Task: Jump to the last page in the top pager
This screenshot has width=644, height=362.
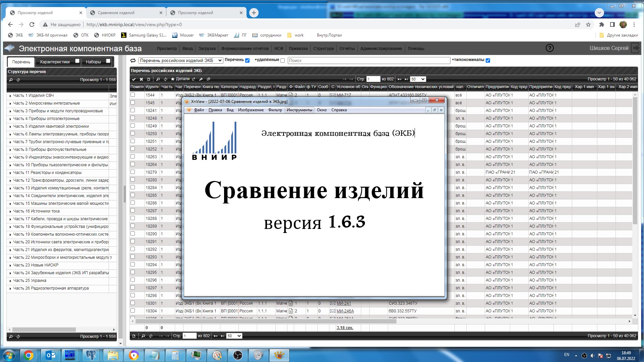Action: click(406, 79)
